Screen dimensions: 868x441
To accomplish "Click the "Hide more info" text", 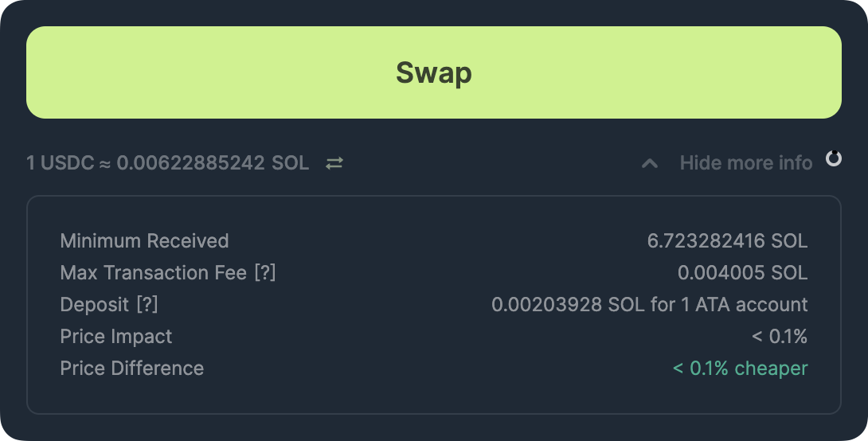I will tap(745, 163).
